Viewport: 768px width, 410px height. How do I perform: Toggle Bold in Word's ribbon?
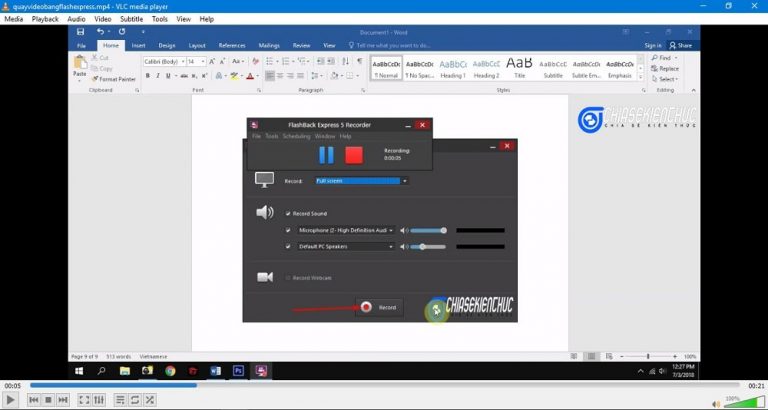[x=147, y=76]
